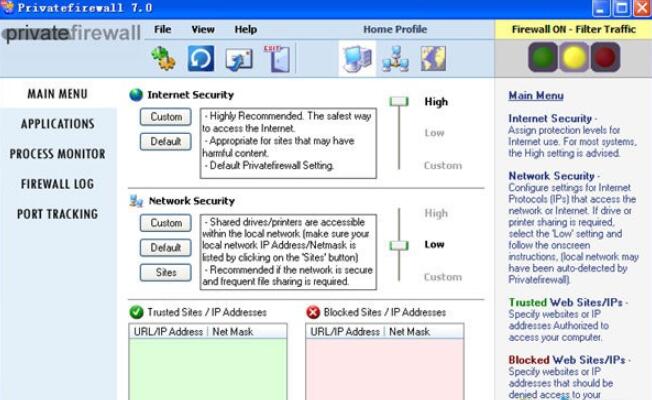Click the privatefirewall logo

coord(72,33)
